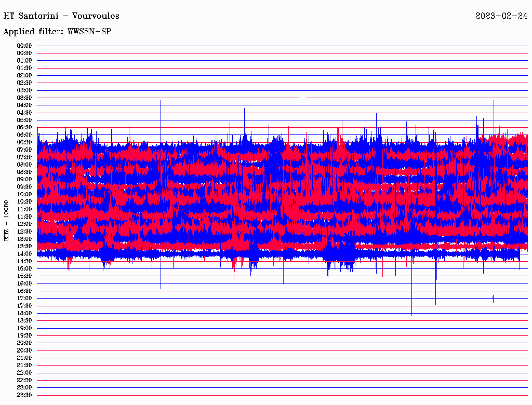Click the vertical EHZ - 10000 axis label
This screenshot has height=405, width=532.
(x=7, y=220)
